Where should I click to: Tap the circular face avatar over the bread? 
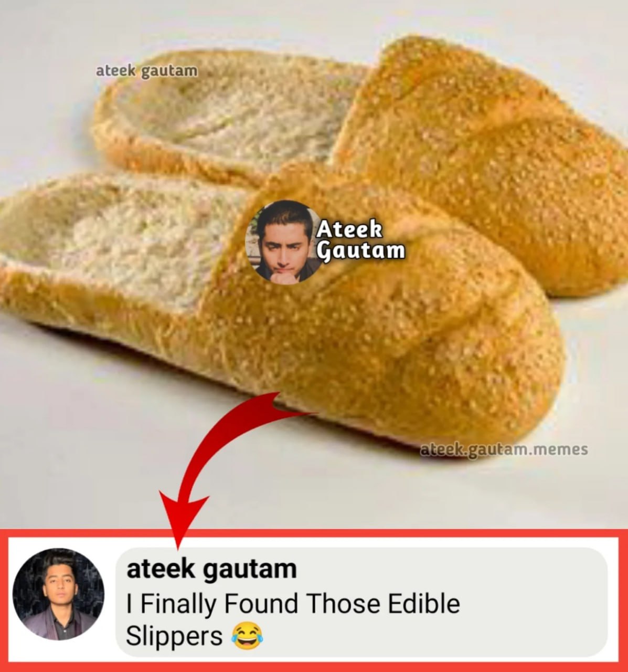284,241
